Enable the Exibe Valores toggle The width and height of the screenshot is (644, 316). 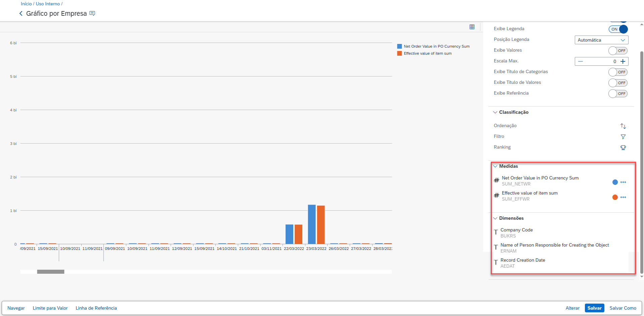(x=618, y=51)
